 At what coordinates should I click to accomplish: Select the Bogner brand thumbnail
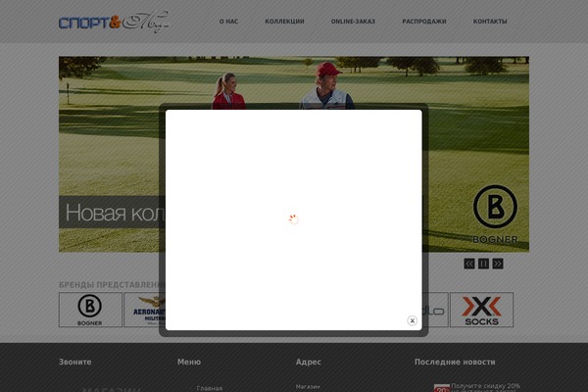(x=90, y=310)
